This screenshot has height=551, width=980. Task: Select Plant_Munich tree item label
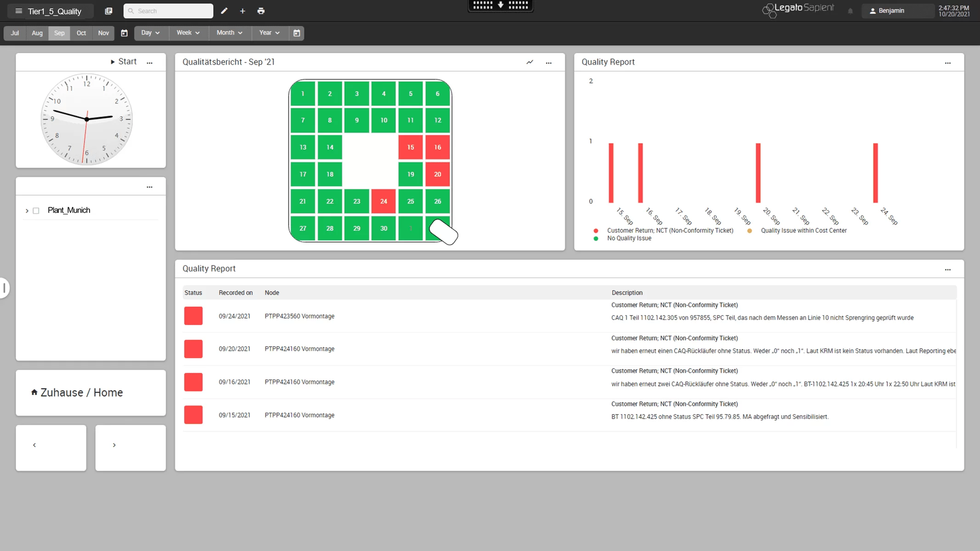point(69,210)
